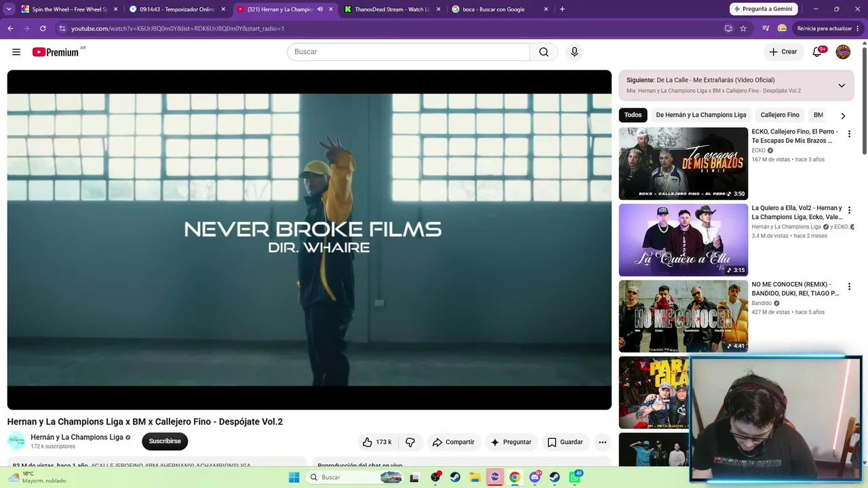Open Discord from the taskbar
868x488 pixels.
535,477
